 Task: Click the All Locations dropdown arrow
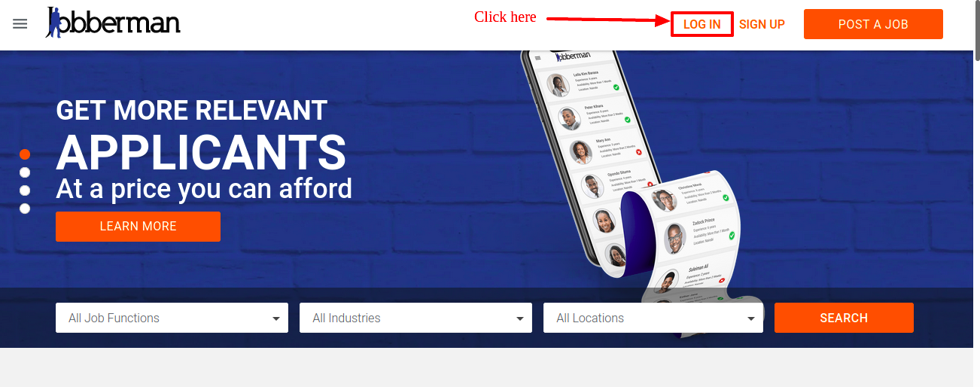pyautogui.click(x=751, y=319)
